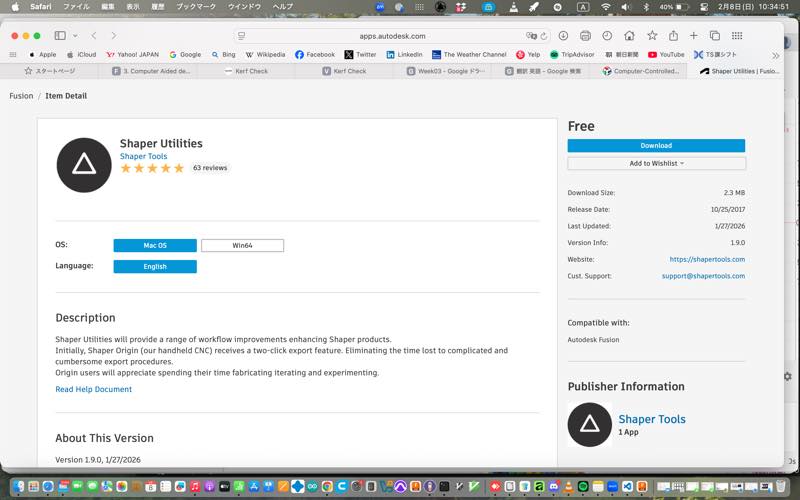This screenshot has width=800, height=500.
Task: Click the five-star rating
Action: click(152, 168)
